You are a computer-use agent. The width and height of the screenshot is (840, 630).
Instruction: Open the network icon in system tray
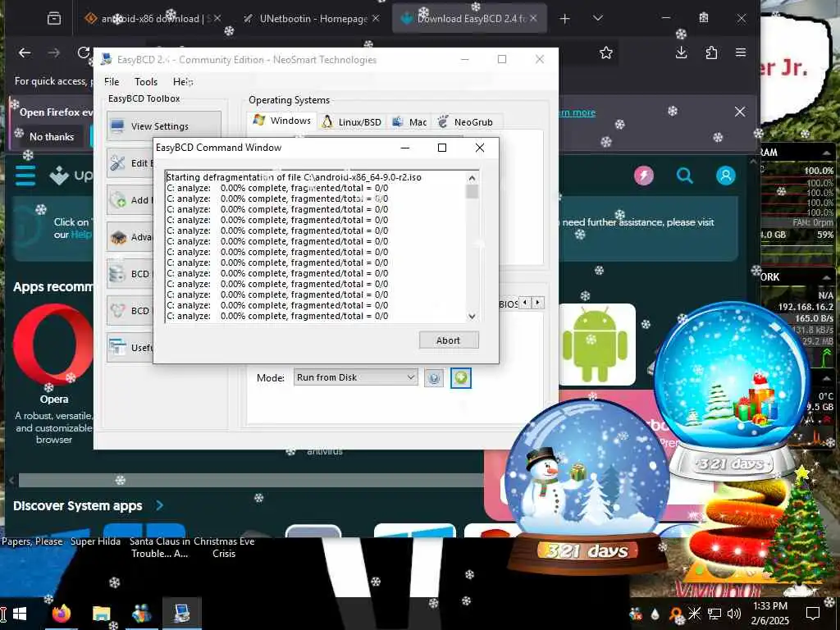click(x=714, y=614)
